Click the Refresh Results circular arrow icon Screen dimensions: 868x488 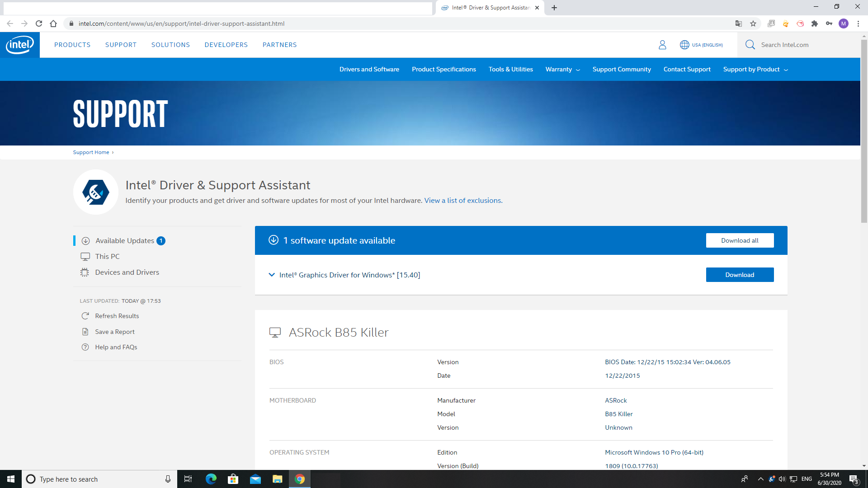(85, 316)
